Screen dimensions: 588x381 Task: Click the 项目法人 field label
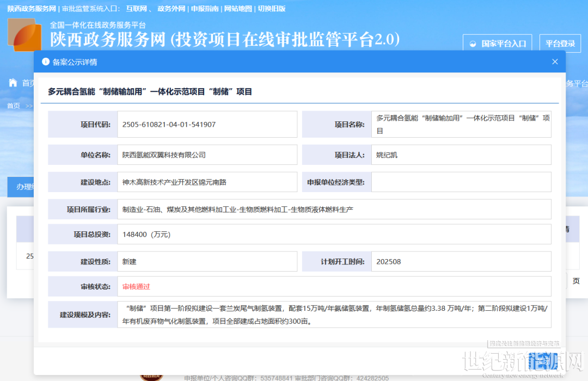[350, 155]
